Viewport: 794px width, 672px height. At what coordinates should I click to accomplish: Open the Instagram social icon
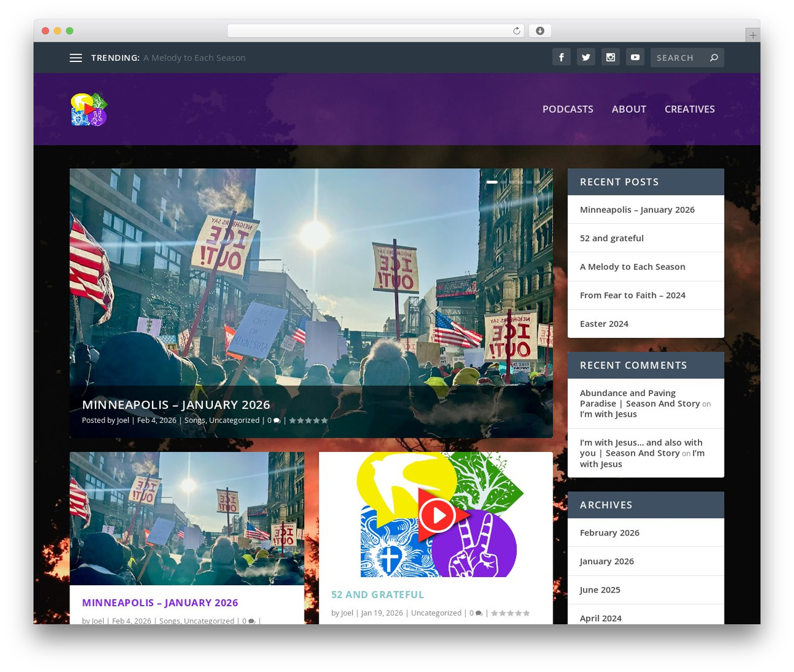(610, 57)
